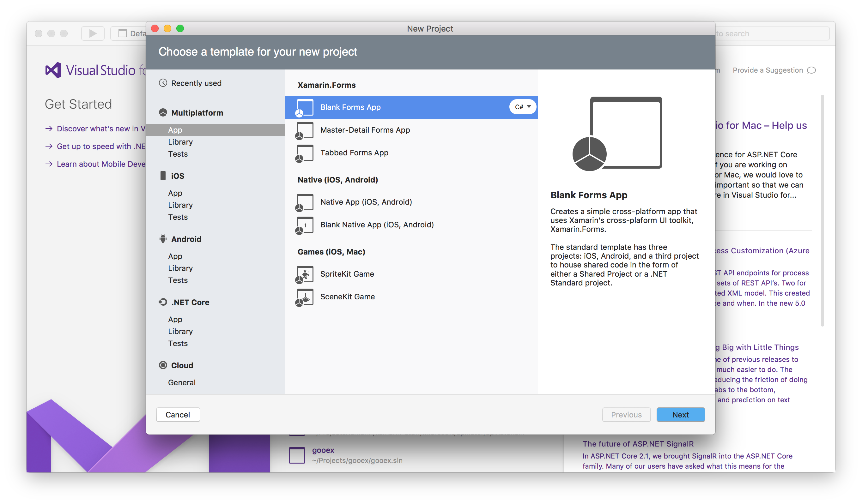Select General under Cloud
Viewport: 862px width, 504px height.
point(182,383)
